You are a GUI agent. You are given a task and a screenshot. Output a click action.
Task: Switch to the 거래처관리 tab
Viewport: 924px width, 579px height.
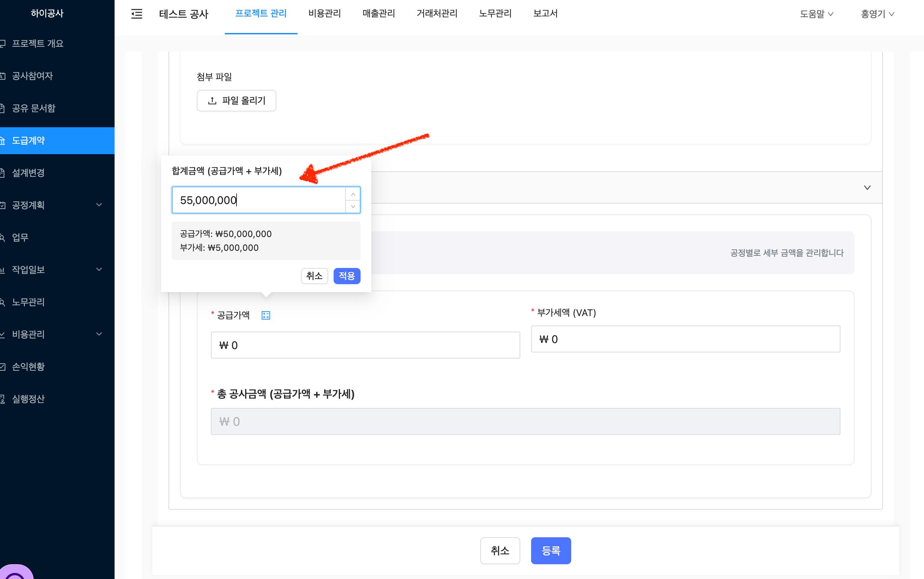437,13
